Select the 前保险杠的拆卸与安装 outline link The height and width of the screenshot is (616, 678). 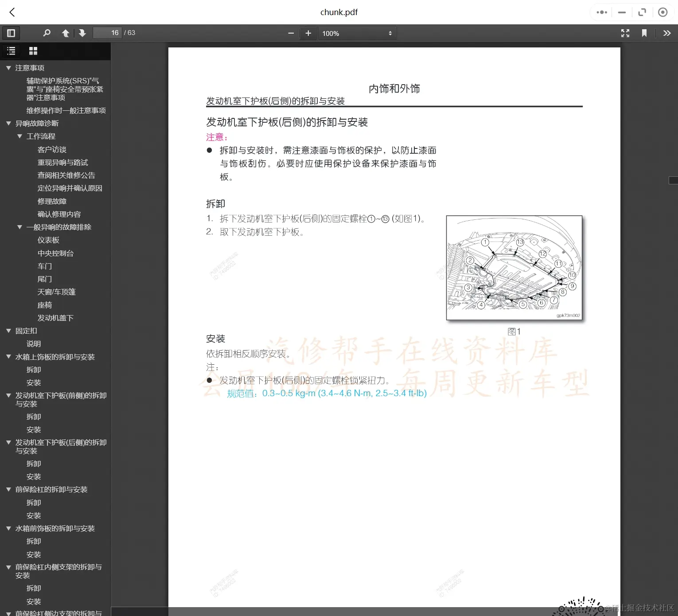click(51, 489)
